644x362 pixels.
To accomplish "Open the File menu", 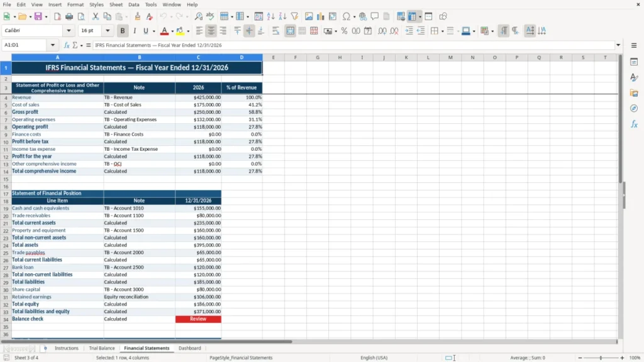I will [x=7, y=4].
